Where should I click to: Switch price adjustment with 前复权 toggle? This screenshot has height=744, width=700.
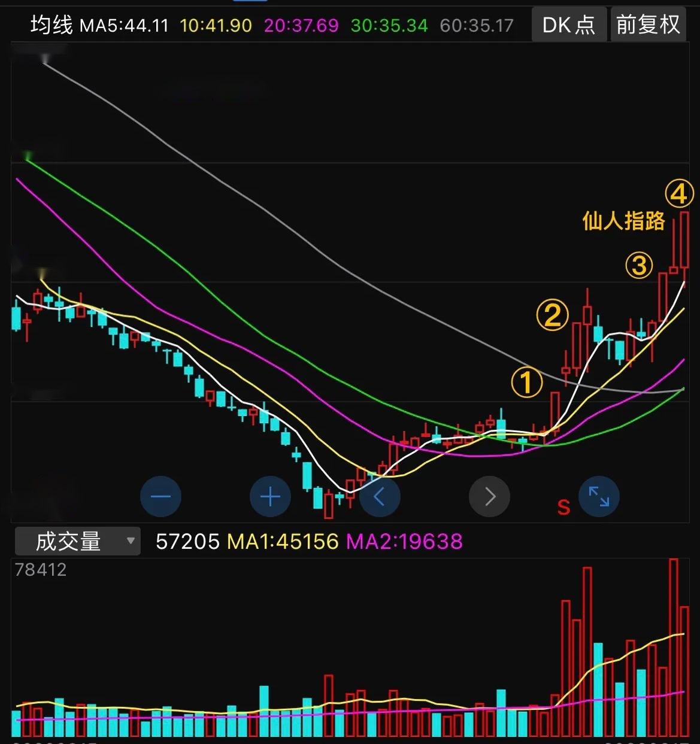click(648, 25)
